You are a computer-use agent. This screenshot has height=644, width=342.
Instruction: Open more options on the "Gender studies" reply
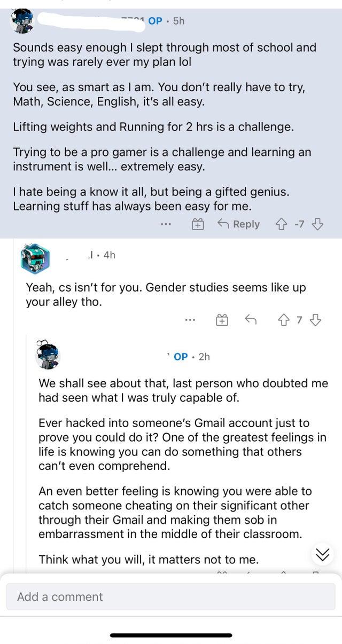tap(191, 319)
